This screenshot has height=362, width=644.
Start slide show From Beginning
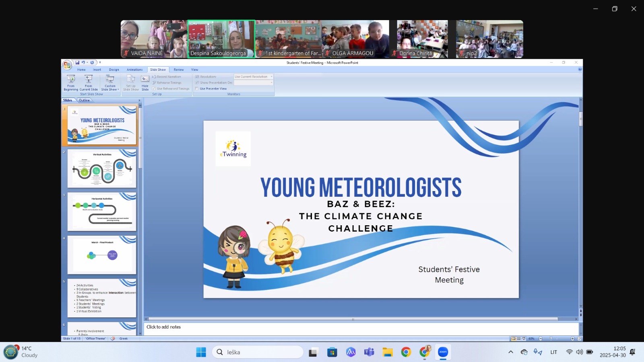71,82
